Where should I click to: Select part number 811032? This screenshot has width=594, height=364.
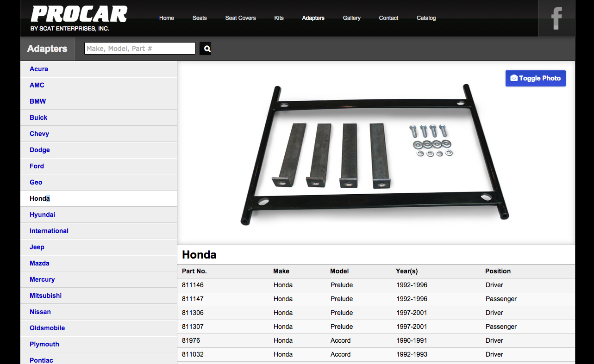tap(193, 354)
